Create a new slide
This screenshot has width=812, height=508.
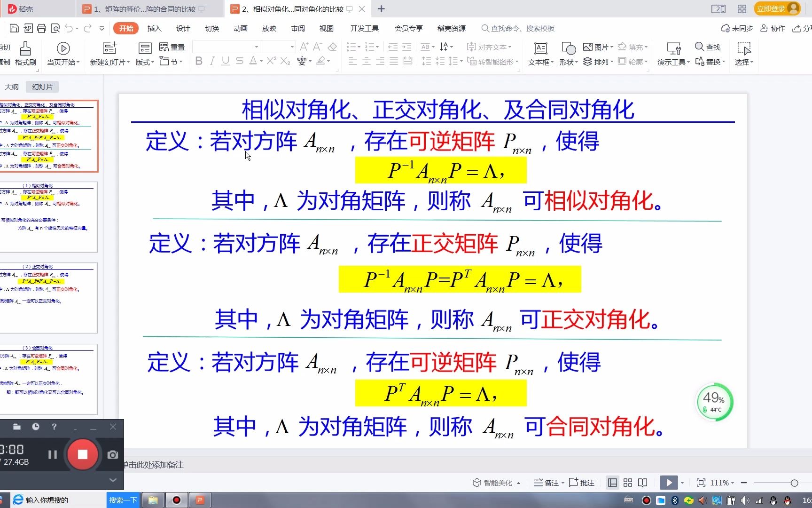pyautogui.click(x=109, y=54)
